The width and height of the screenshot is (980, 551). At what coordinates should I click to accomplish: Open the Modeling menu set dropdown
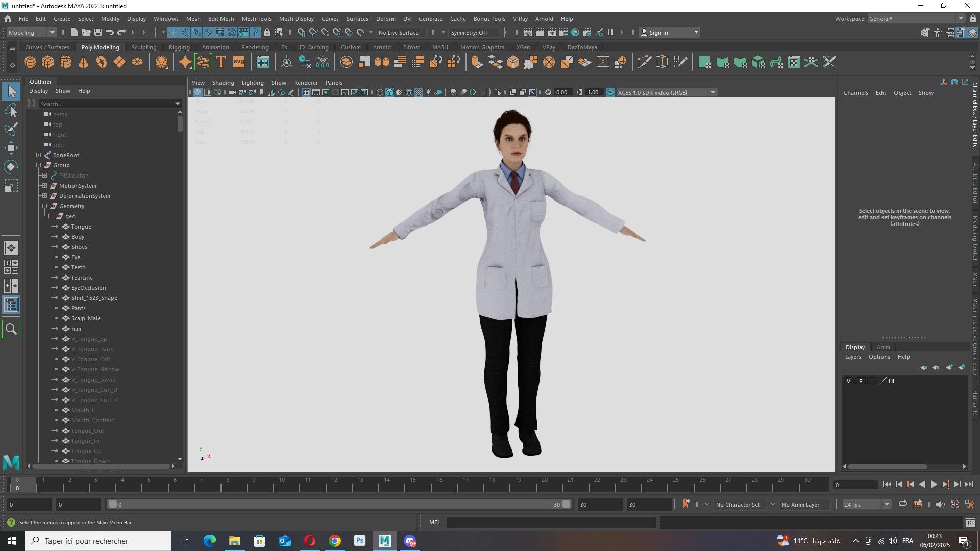32,32
